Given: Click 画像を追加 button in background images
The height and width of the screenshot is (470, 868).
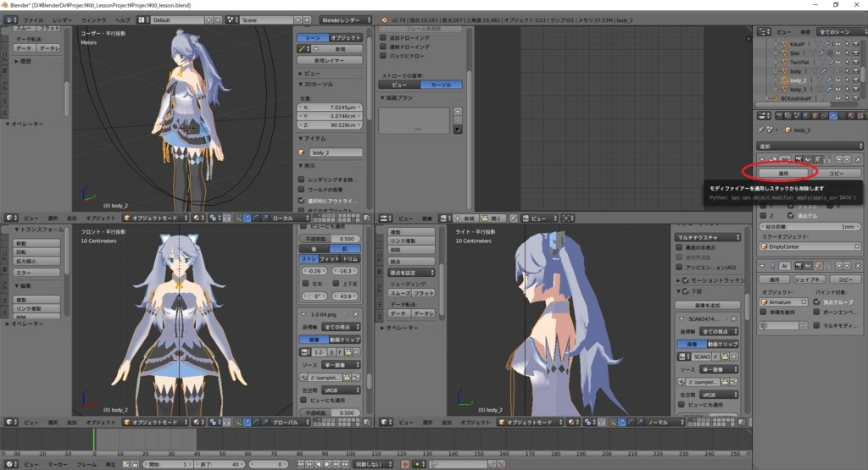Looking at the screenshot, I should coord(708,305).
